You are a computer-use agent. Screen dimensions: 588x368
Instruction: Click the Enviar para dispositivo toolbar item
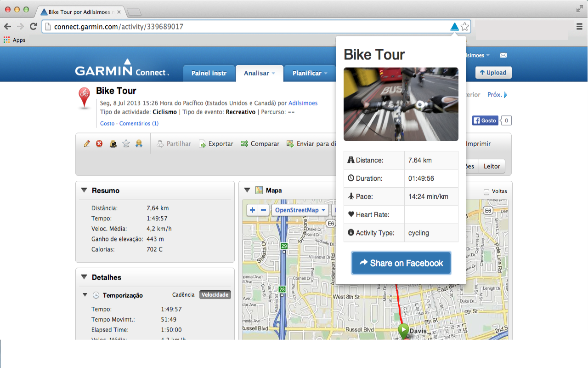tap(311, 144)
